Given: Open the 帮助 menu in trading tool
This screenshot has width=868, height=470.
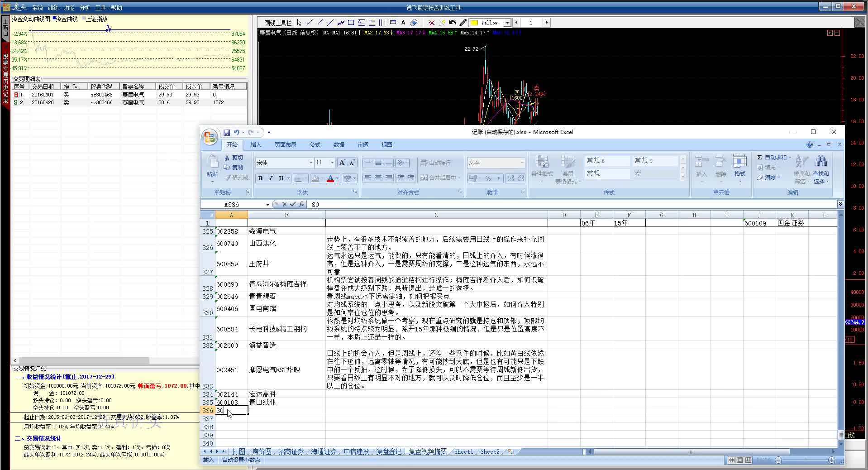Looking at the screenshot, I should point(116,8).
